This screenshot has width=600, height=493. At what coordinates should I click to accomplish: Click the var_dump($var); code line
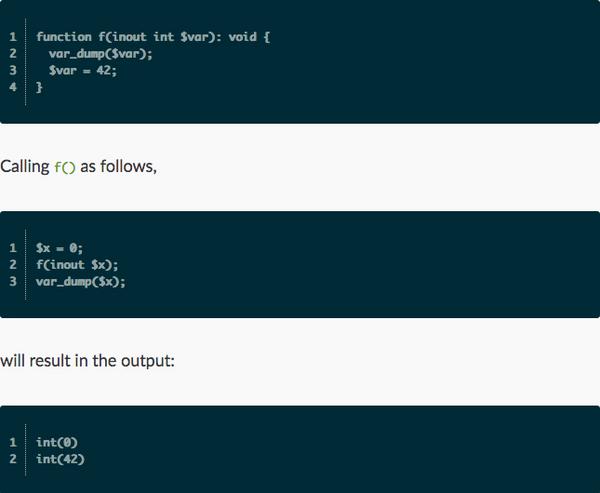pyautogui.click(x=100, y=54)
